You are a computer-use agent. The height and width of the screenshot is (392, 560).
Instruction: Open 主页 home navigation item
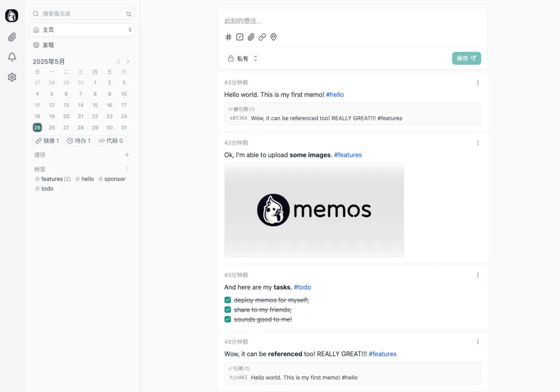pos(82,30)
